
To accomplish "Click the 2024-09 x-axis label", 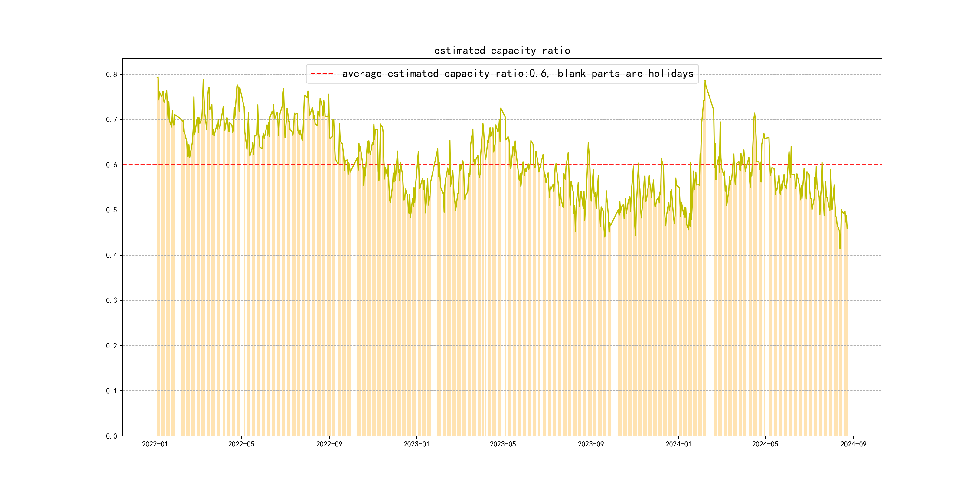I will tap(853, 444).
